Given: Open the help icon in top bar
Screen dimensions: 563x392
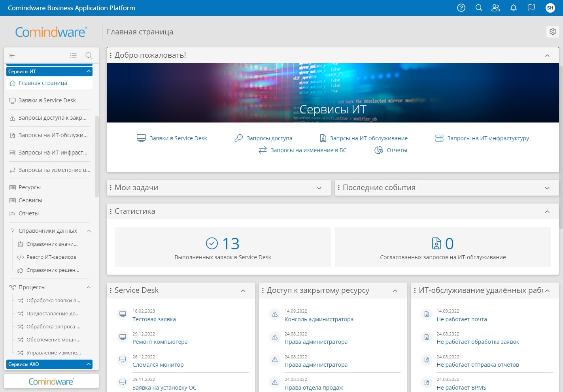Looking at the screenshot, I should [x=461, y=8].
